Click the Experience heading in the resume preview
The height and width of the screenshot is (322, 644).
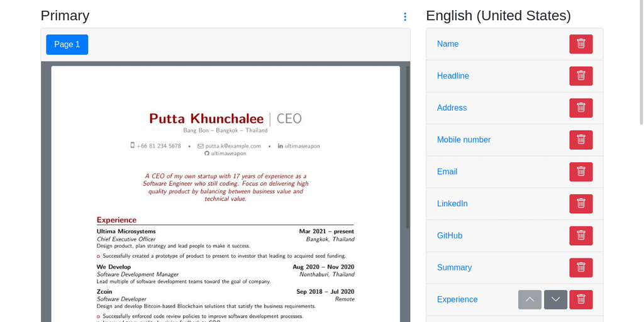(116, 220)
